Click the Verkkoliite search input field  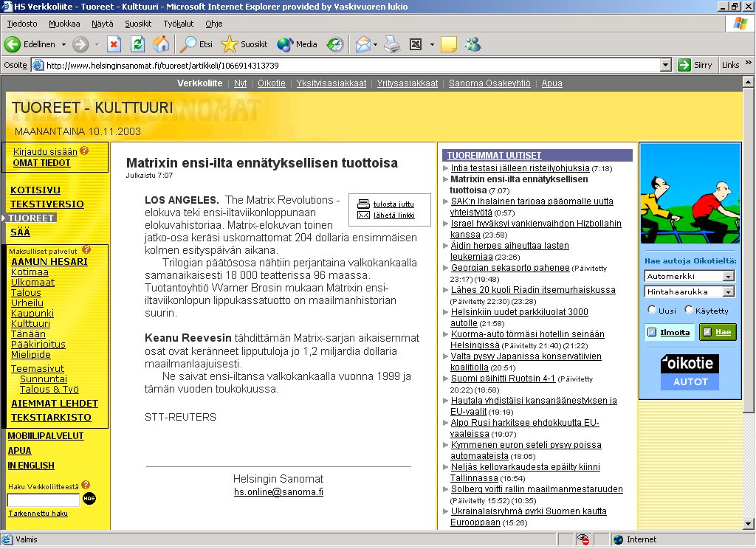(44, 500)
